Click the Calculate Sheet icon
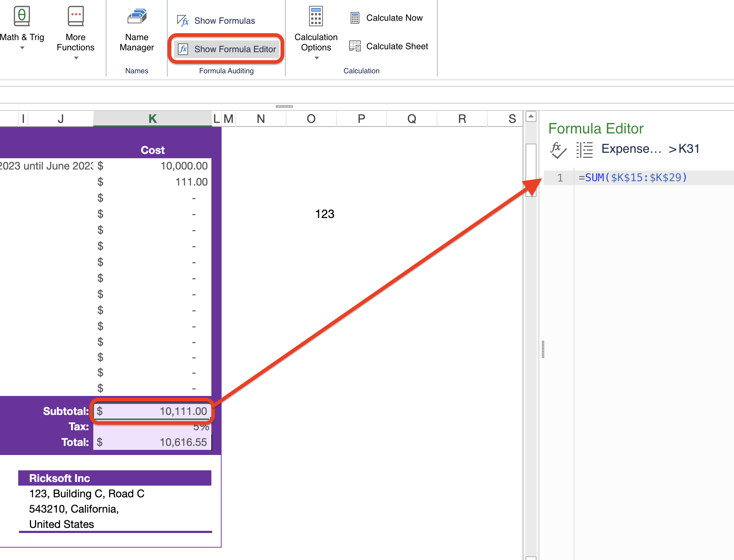This screenshot has height=560, width=734. [x=354, y=46]
